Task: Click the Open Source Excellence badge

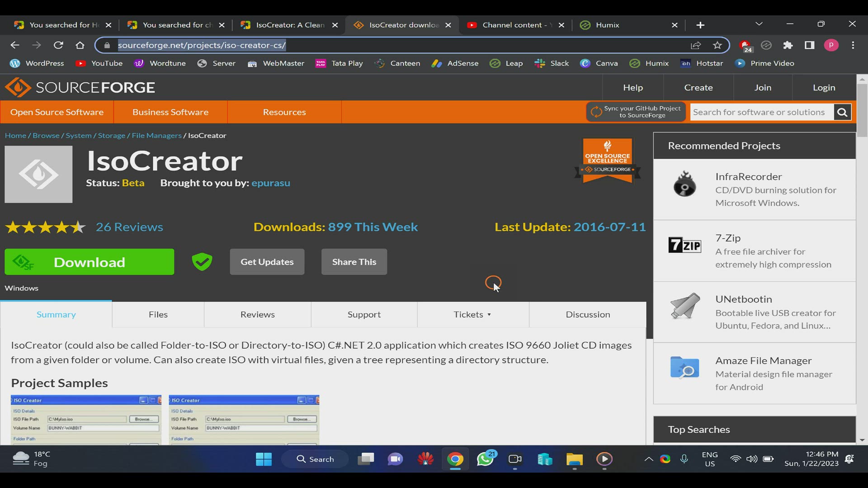Action: pos(608,161)
